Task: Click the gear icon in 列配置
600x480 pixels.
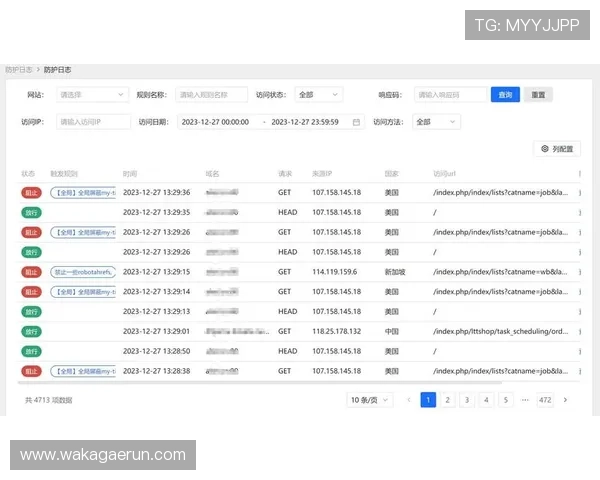Action: tap(545, 149)
